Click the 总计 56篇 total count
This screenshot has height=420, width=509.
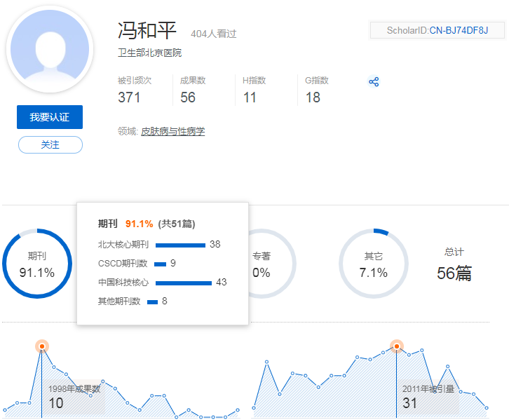point(454,265)
